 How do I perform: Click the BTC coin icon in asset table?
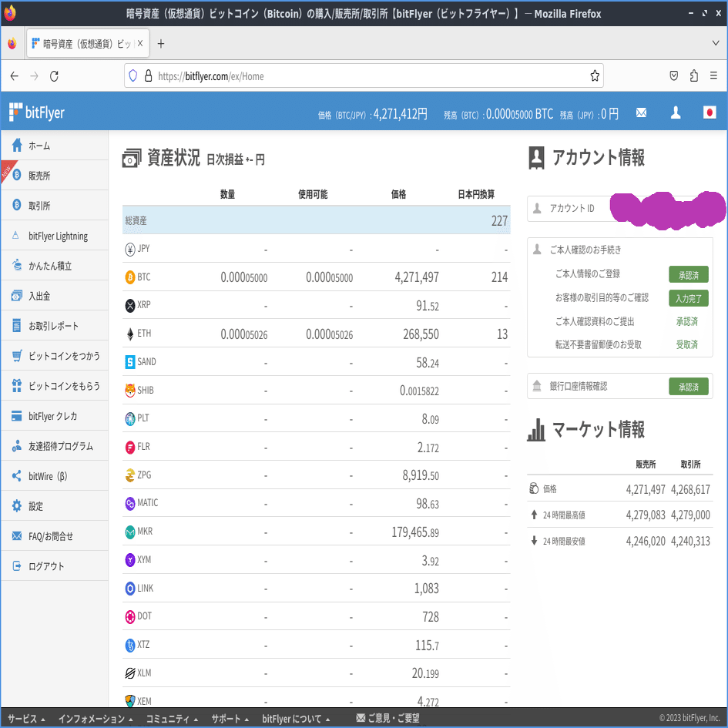[130, 277]
